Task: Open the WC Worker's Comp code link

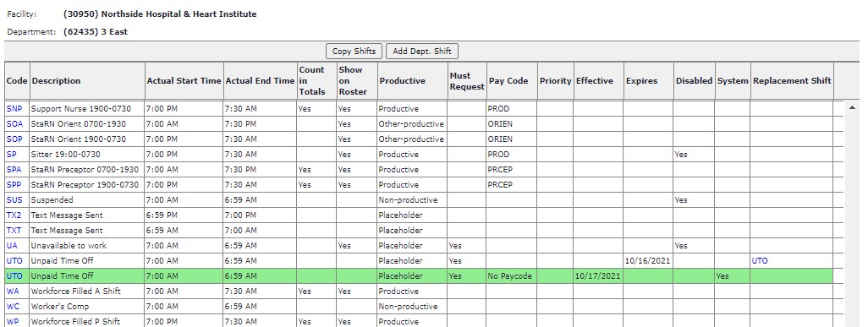Action: click(13, 306)
